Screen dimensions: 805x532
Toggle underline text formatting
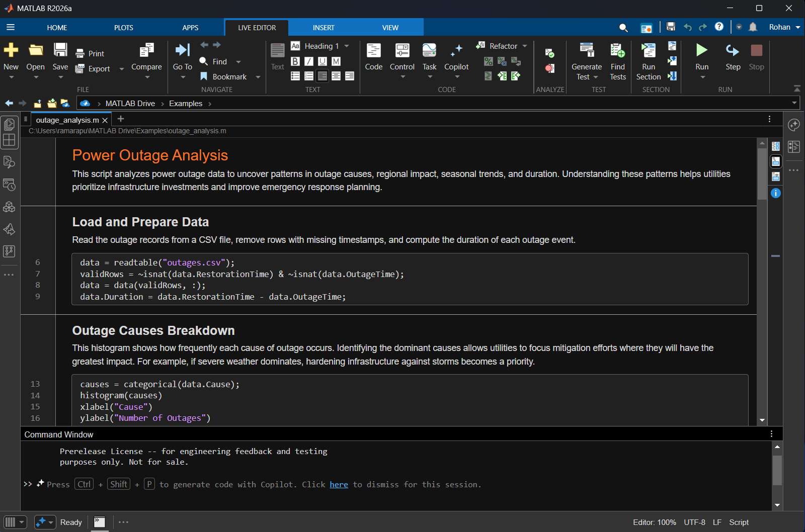(323, 61)
